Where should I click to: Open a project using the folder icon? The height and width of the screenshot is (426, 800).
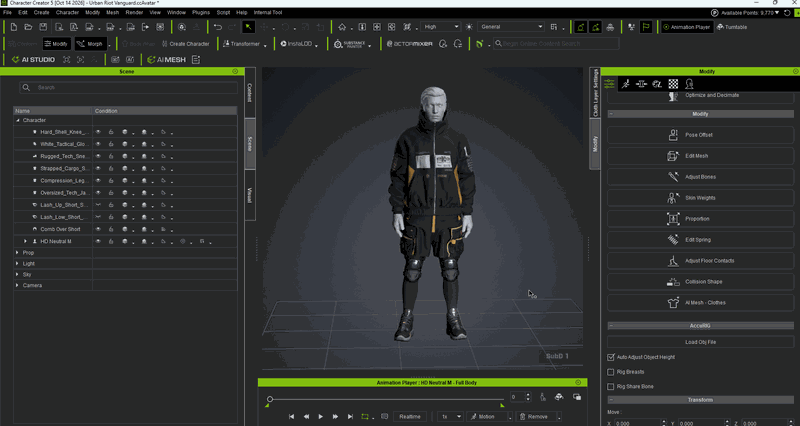29,27
